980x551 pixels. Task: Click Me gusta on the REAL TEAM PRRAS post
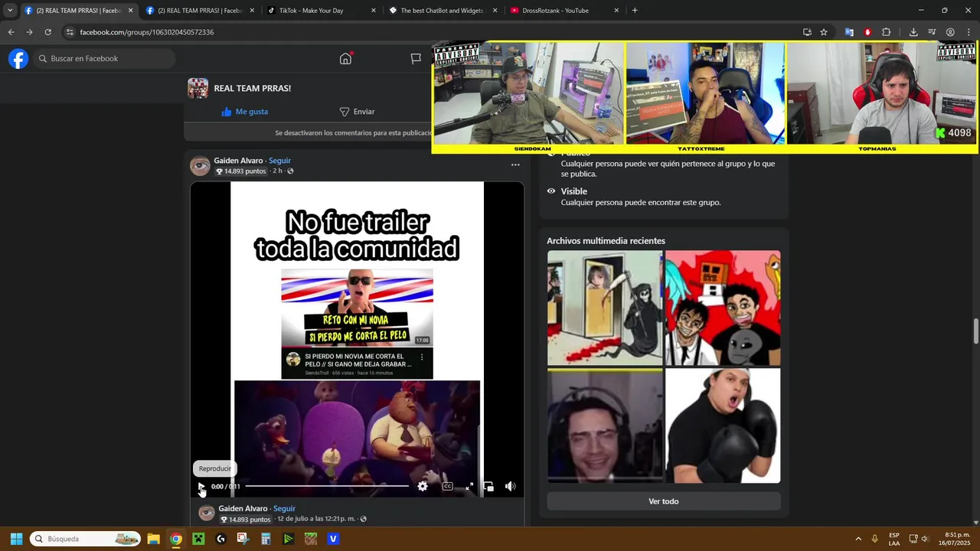245,112
